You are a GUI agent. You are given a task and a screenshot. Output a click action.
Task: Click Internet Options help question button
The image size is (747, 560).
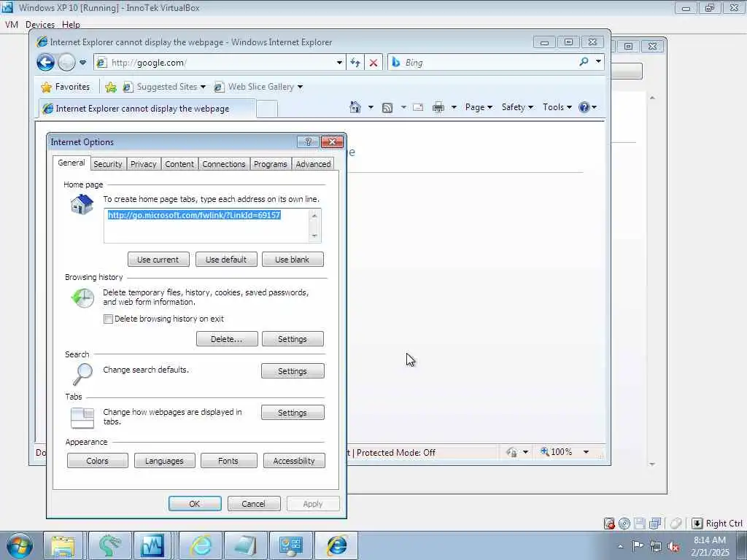[308, 142]
